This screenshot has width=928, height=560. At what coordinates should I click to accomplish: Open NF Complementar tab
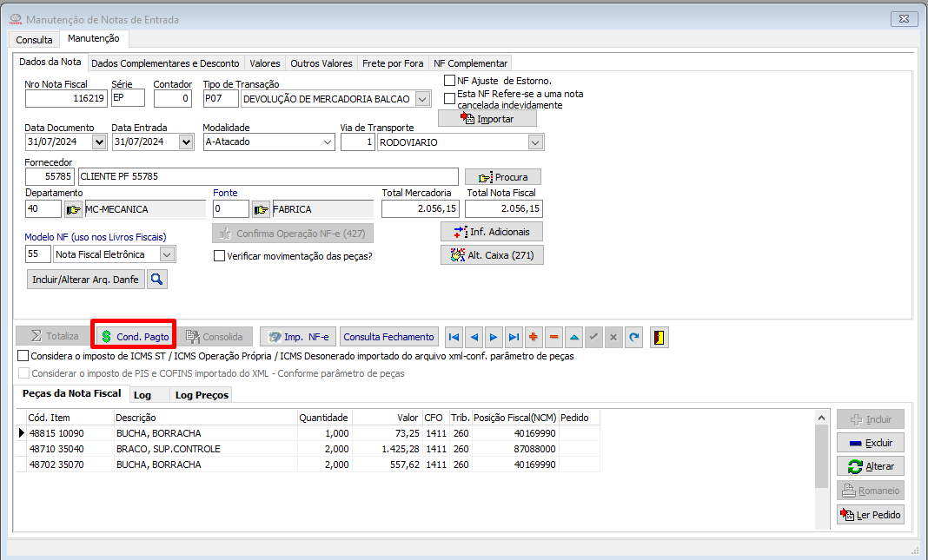(470, 63)
